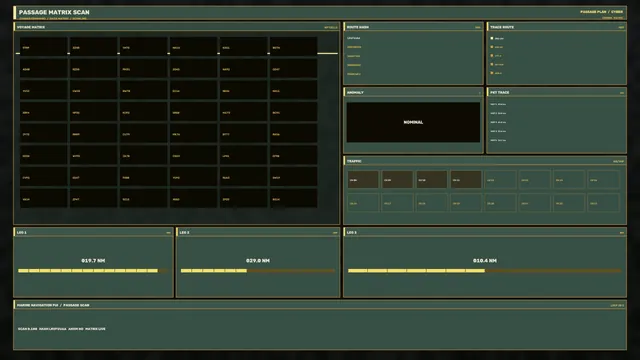Viewport: 640px width, 360px height.
Task: Select the Traffic panel title
Action: pyautogui.click(x=354, y=161)
